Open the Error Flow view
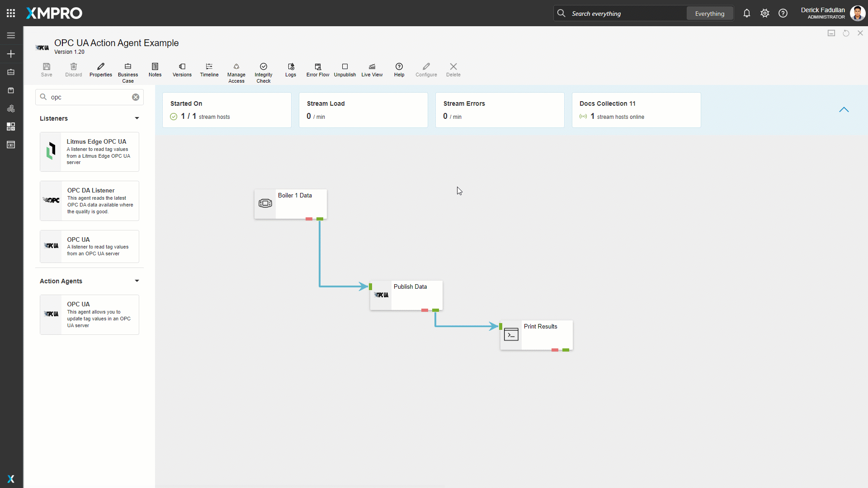The image size is (868, 488). [317, 70]
